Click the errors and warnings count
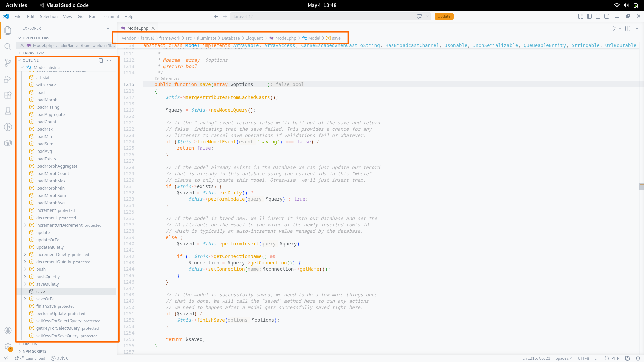644x362 pixels. [60, 358]
